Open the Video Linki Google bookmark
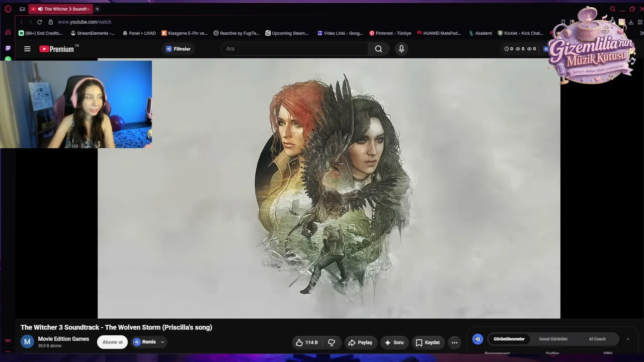Screen dimensions: 644x362 [x=340, y=33]
